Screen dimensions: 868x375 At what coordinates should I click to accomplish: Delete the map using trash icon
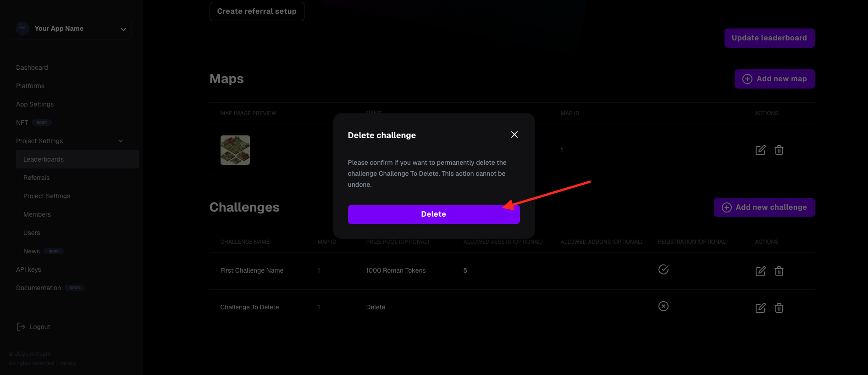pos(779,150)
